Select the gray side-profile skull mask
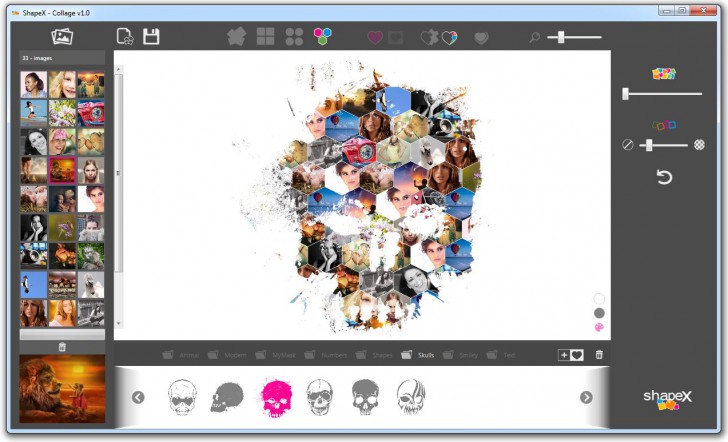The width and height of the screenshot is (728, 442). pyautogui.click(x=227, y=397)
